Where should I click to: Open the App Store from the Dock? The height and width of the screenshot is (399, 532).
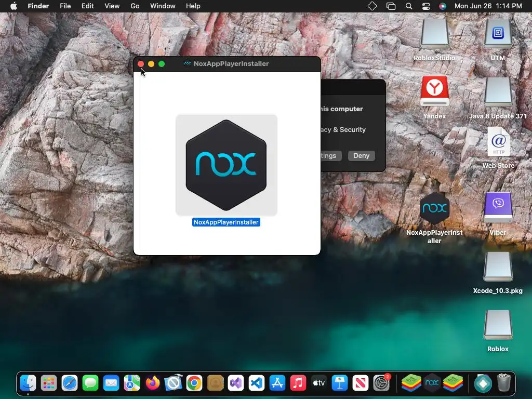277,383
